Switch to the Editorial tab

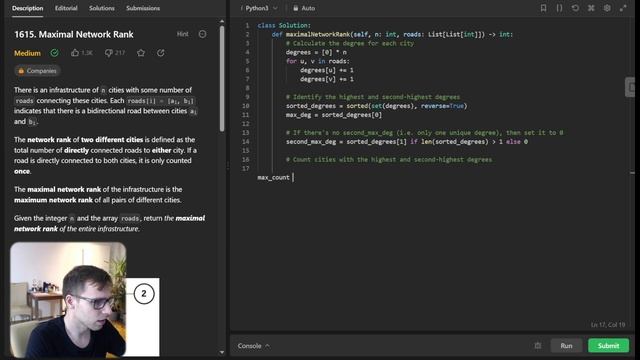[x=66, y=8]
